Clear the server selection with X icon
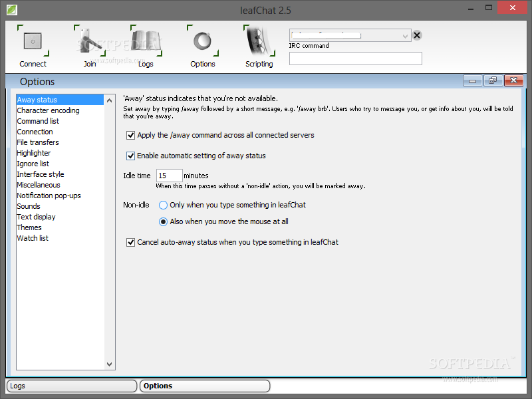The height and width of the screenshot is (399, 532). click(417, 35)
